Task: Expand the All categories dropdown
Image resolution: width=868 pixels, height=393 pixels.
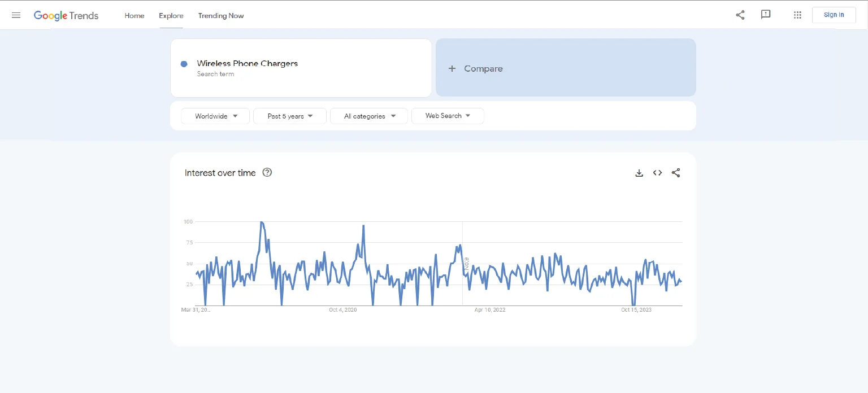Action: (x=369, y=116)
